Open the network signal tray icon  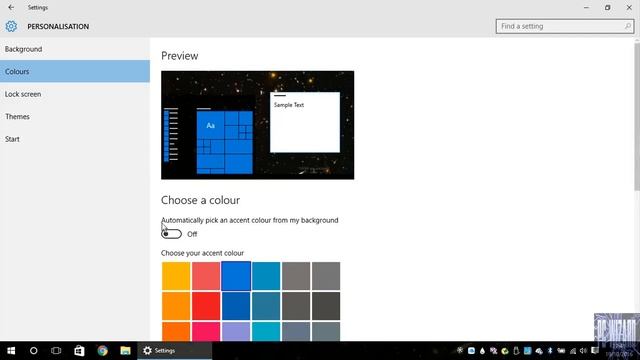(x=573, y=351)
